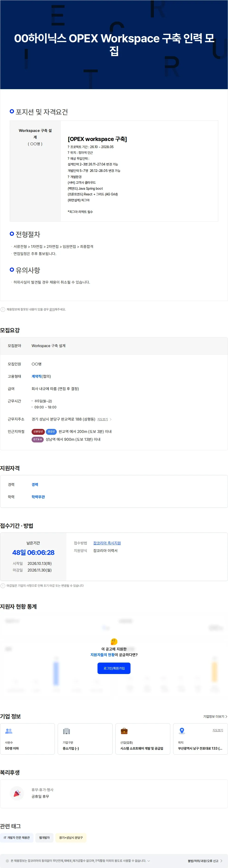The height and width of the screenshot is (868, 228).
Task: Click the 문의 link under the posting
Action: [x=52, y=309]
